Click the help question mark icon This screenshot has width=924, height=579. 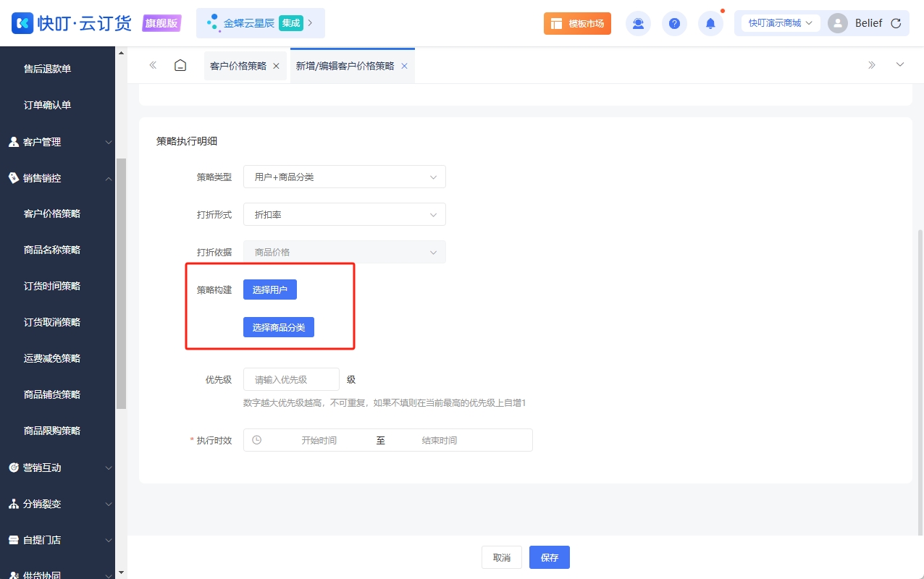(674, 23)
